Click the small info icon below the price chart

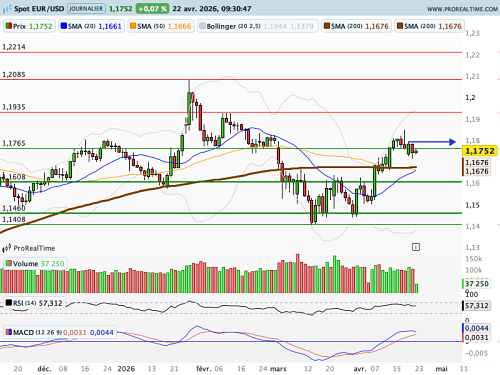(416, 247)
